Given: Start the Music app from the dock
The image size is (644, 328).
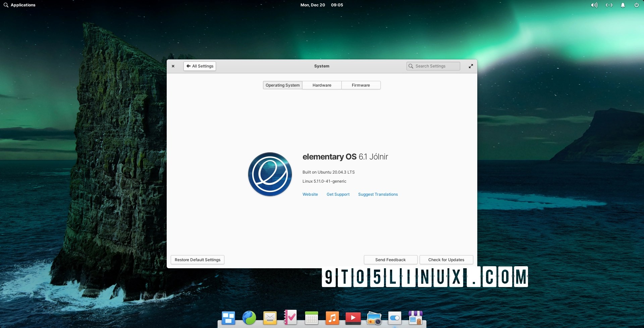Looking at the screenshot, I should 333,318.
